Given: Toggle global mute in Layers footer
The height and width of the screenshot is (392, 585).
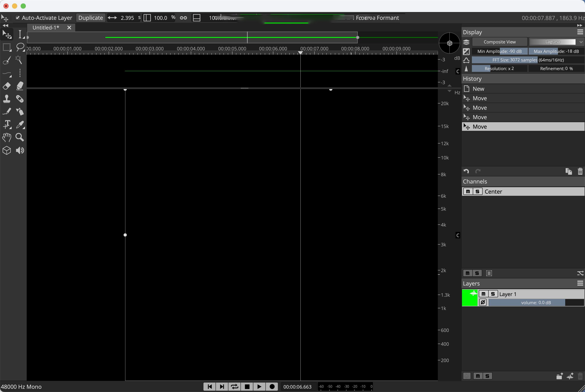Looking at the screenshot, I should (x=478, y=376).
